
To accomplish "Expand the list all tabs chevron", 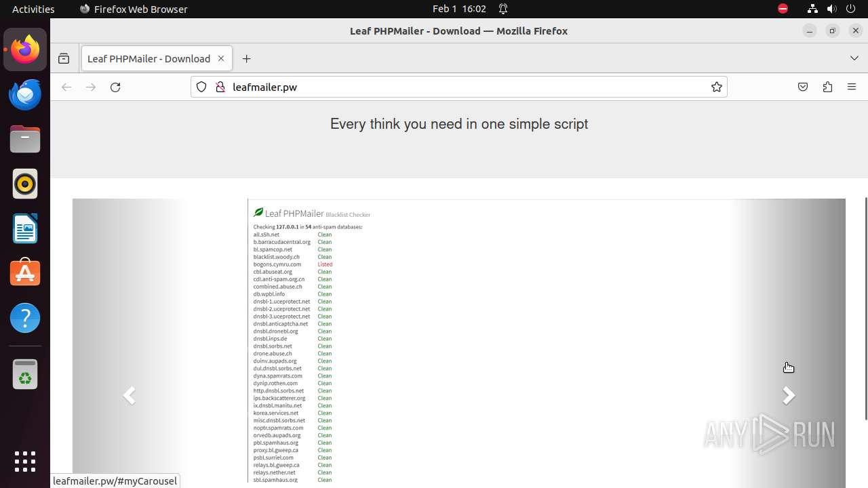I will [854, 59].
